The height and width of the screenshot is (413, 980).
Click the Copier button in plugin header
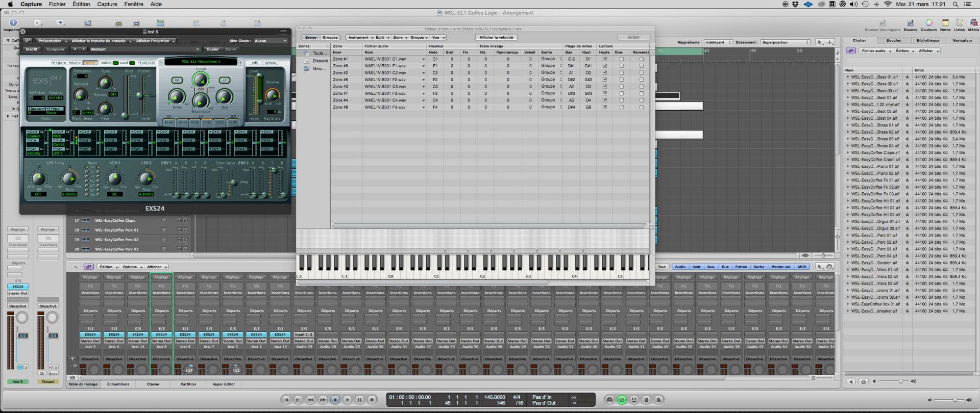[x=212, y=49]
